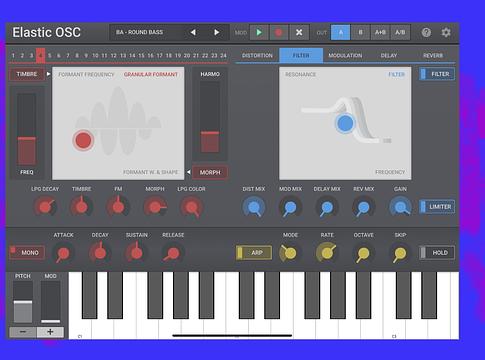The image size is (485, 360).
Task: Click the arpeggiator MODE knob
Action: [x=290, y=253]
